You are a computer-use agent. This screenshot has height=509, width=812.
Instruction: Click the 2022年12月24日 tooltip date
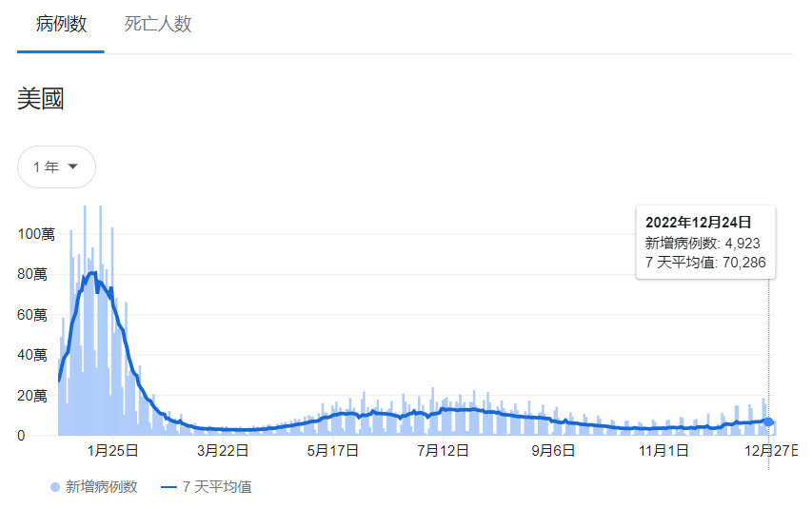[698, 222]
